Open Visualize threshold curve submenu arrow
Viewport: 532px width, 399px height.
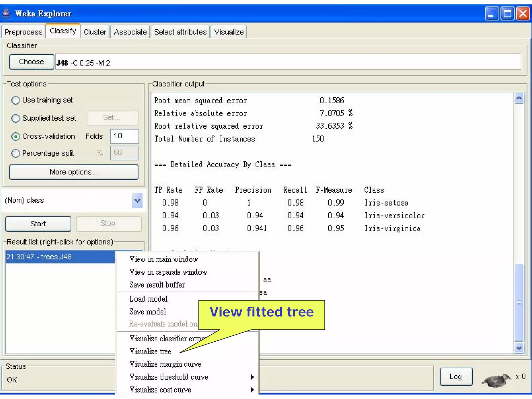tap(252, 377)
